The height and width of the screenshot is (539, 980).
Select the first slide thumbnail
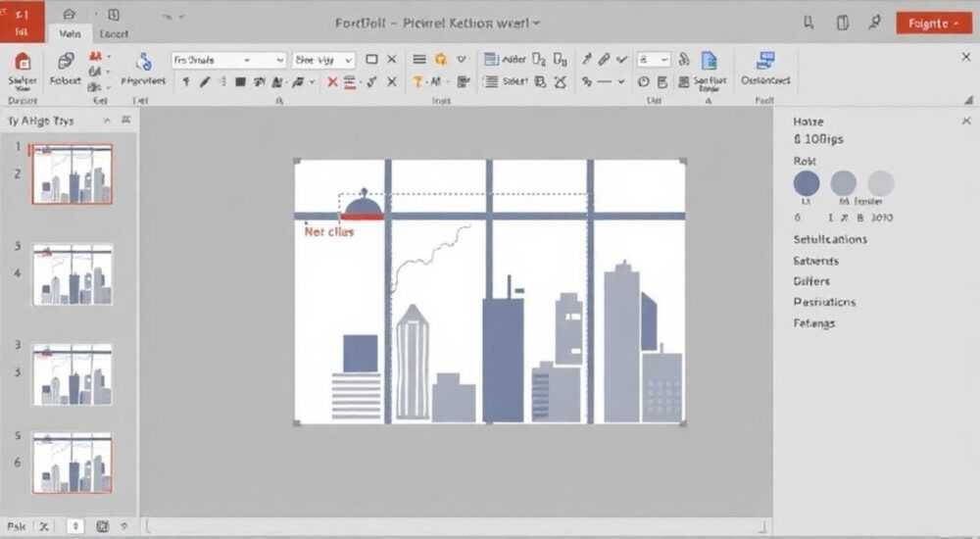click(x=73, y=173)
